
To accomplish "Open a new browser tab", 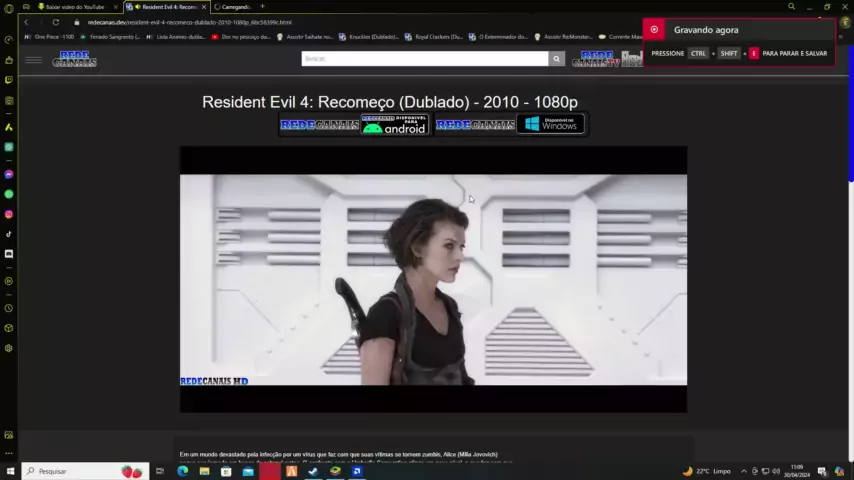I will pos(262,7).
